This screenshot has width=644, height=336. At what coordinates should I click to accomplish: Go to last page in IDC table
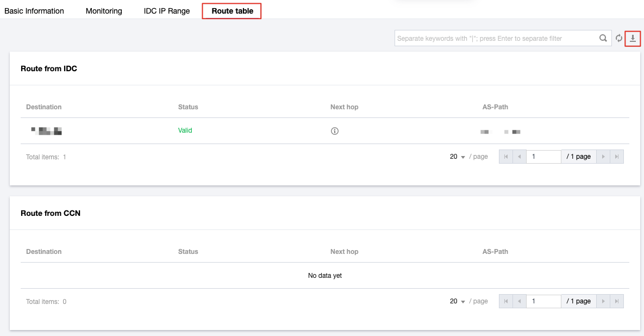617,157
